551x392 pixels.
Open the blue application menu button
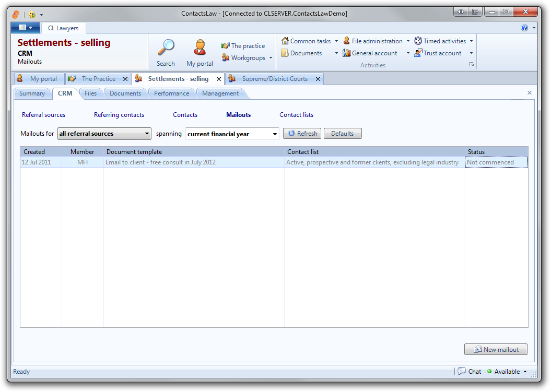point(25,27)
